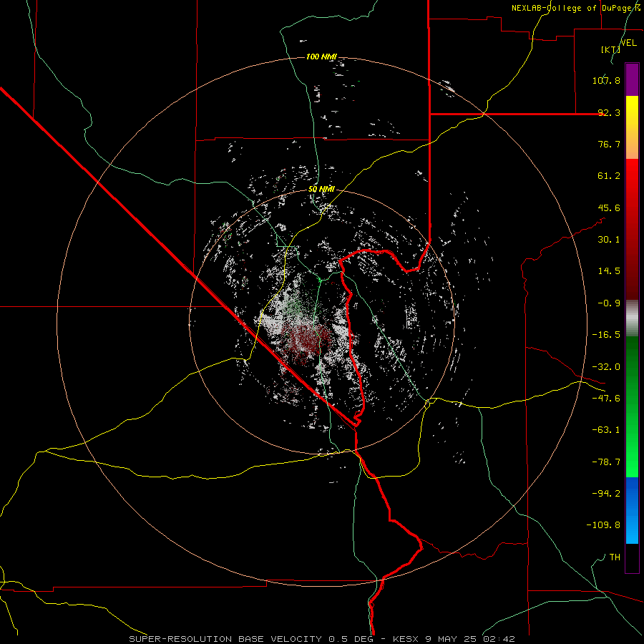The image size is (644, 644).
Task: Pick the blue segment of velocity color bar
Action: [x=632, y=510]
